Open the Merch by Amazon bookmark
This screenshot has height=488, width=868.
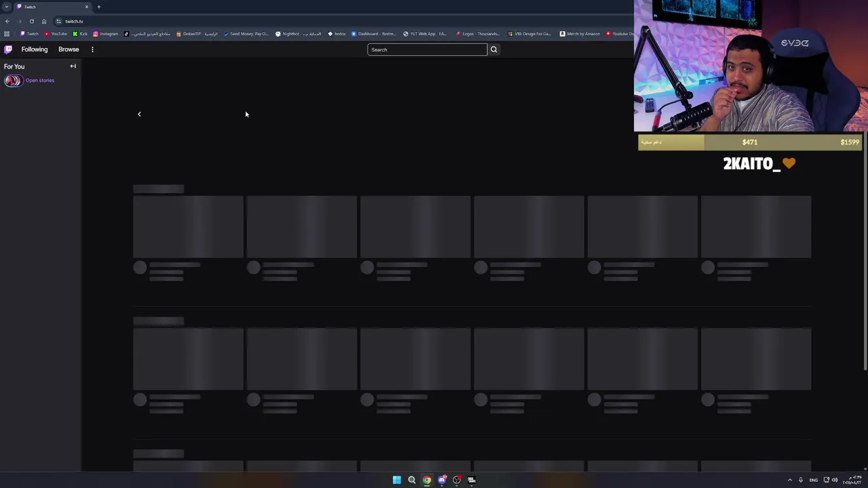point(581,34)
